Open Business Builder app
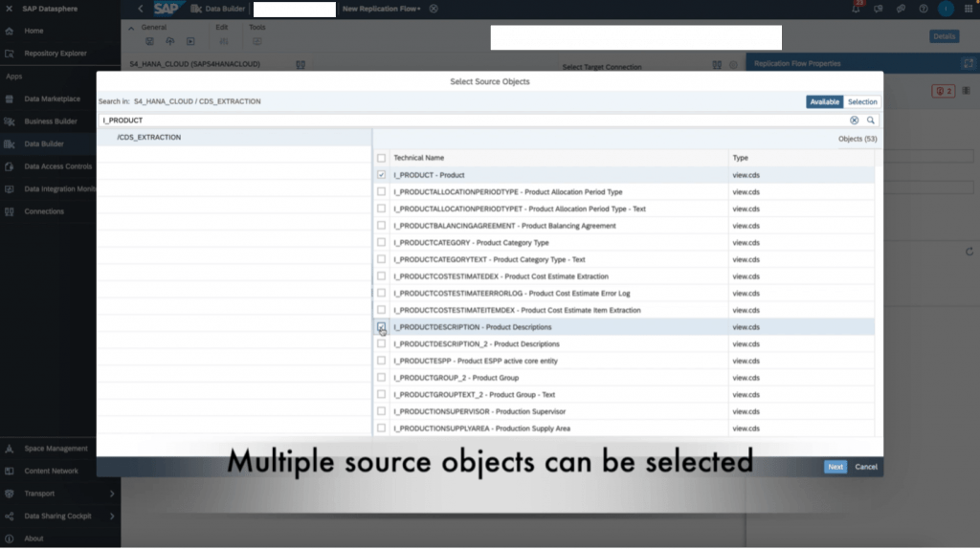980x550 pixels. point(51,121)
